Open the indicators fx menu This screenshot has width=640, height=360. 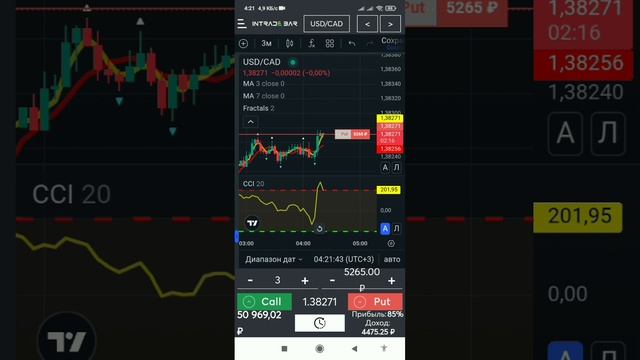coord(311,43)
